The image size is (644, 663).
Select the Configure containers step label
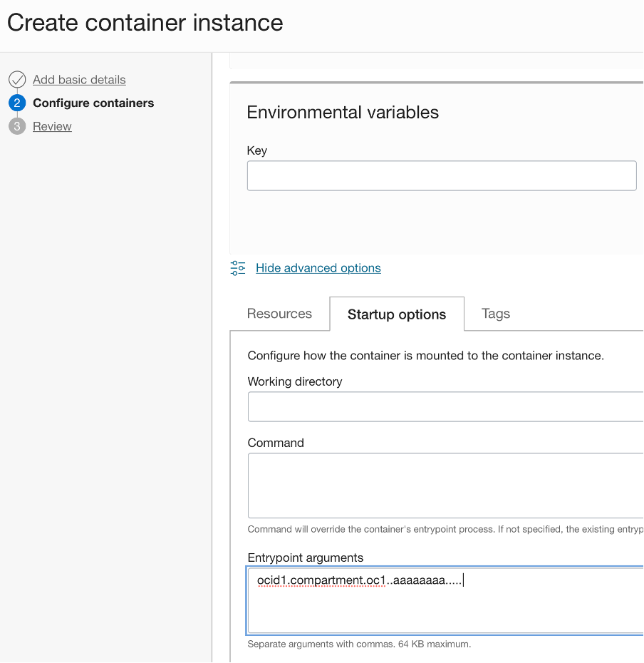click(x=92, y=103)
